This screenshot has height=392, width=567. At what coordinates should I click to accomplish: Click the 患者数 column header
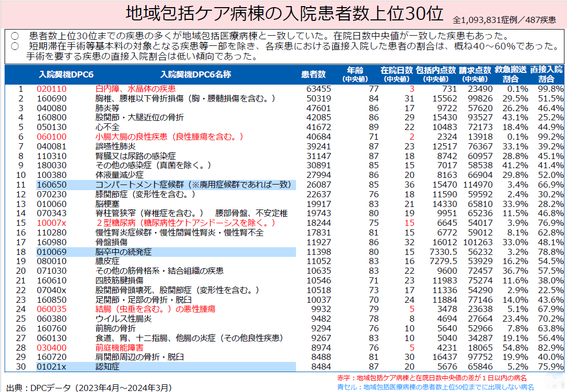[x=313, y=75]
